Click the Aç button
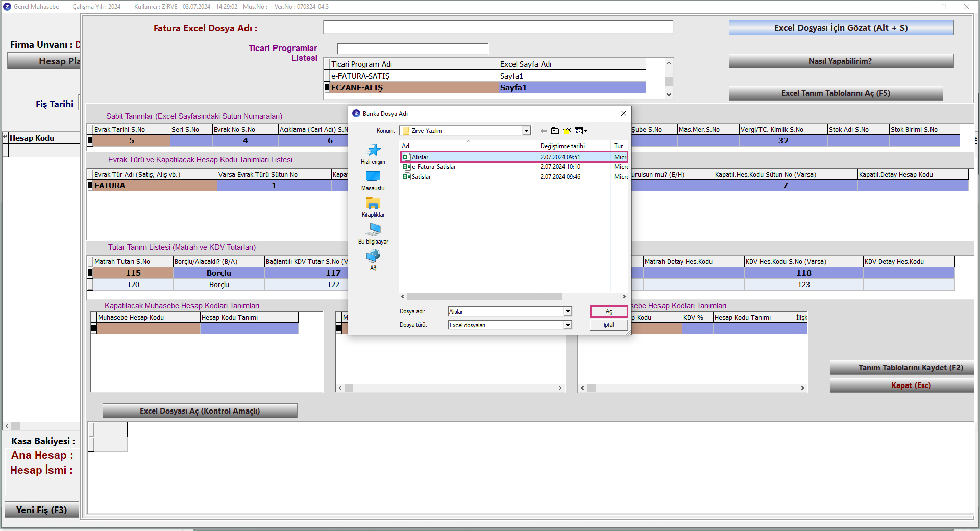The height and width of the screenshot is (531, 980). 608,311
